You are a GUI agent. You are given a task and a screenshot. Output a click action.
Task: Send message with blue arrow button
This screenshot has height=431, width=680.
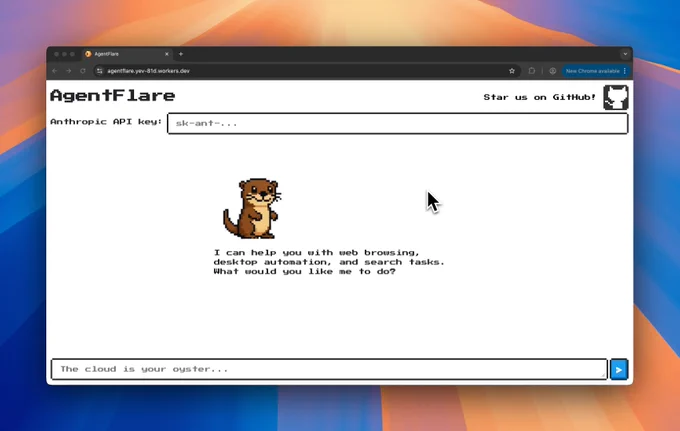pyautogui.click(x=619, y=369)
